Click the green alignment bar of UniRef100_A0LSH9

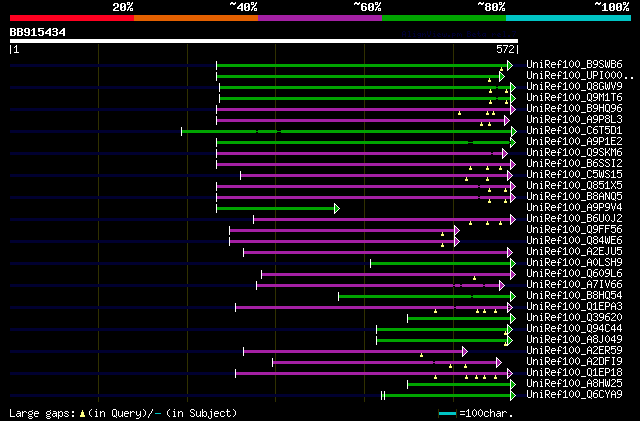(440, 264)
